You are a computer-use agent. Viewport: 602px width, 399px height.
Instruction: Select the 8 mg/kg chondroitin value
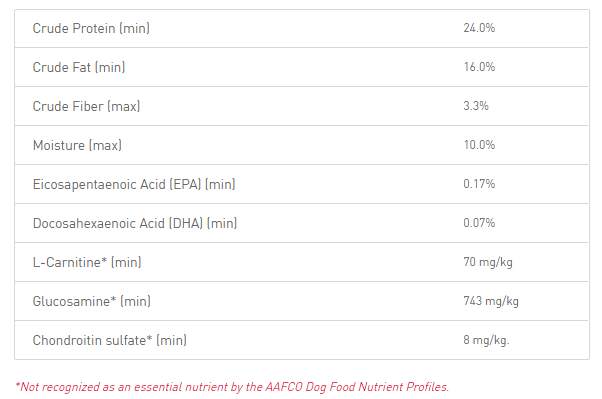486,340
